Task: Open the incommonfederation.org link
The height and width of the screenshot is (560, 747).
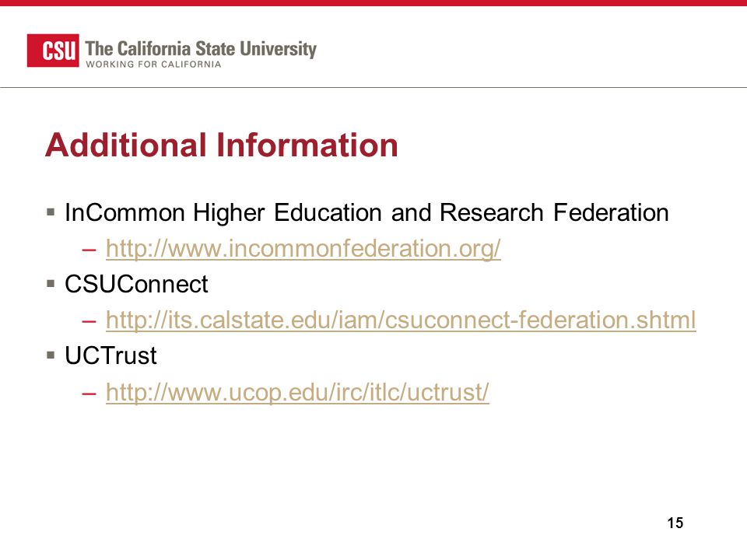Action: [303, 249]
